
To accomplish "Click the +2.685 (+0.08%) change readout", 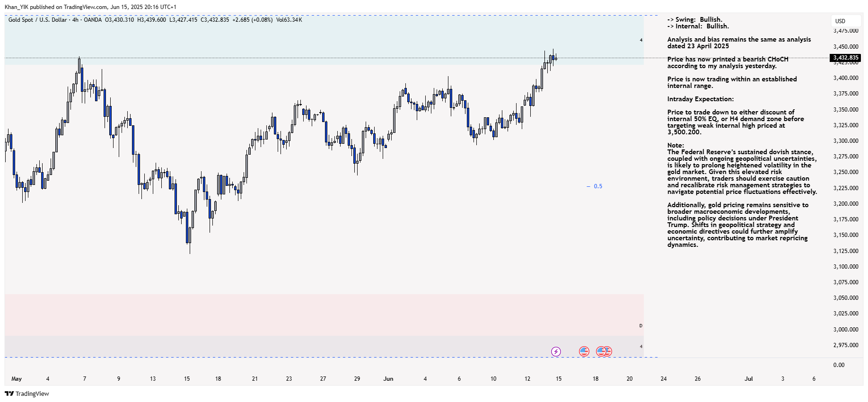I will [x=252, y=20].
